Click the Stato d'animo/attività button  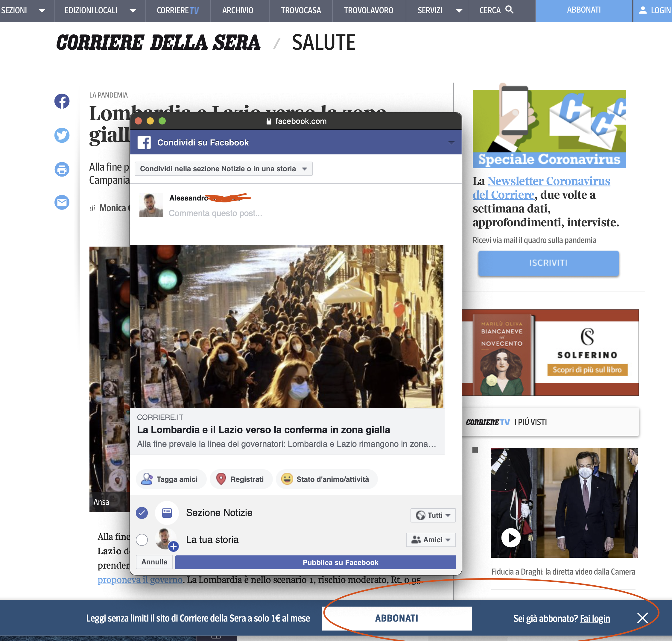pyautogui.click(x=327, y=479)
